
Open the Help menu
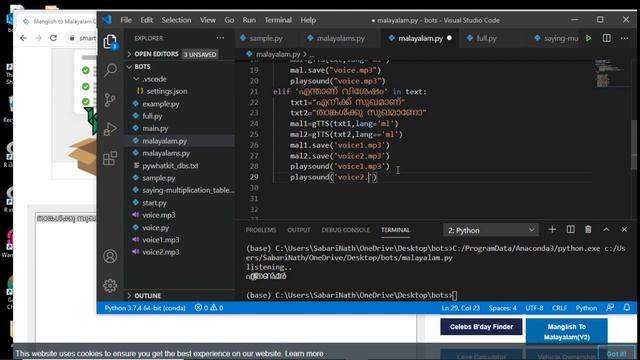[x=308, y=20]
